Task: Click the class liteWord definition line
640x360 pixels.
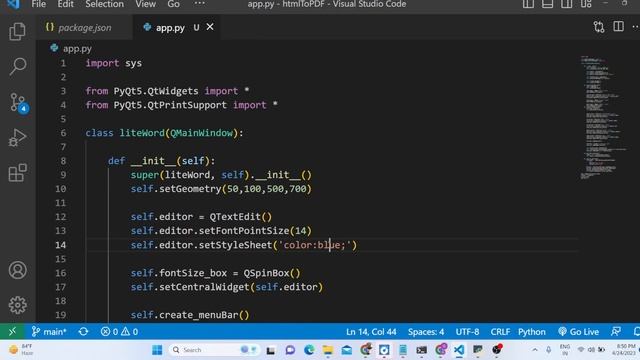Action: (164, 133)
